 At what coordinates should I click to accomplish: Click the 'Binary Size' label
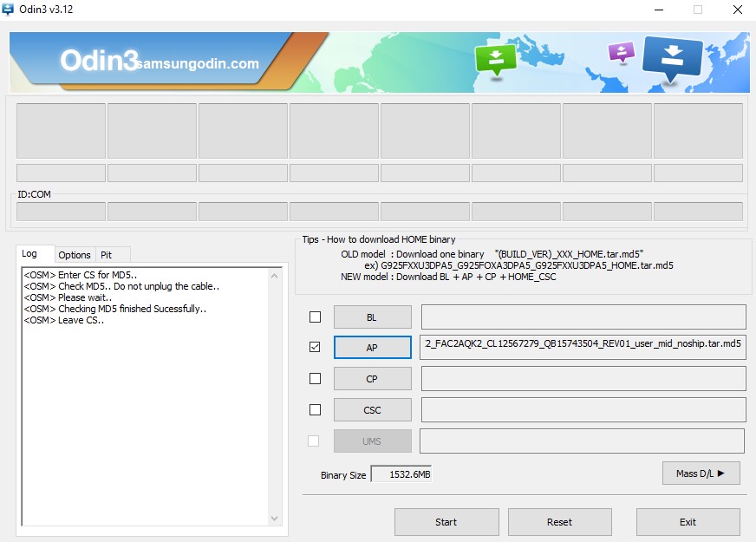pyautogui.click(x=343, y=475)
